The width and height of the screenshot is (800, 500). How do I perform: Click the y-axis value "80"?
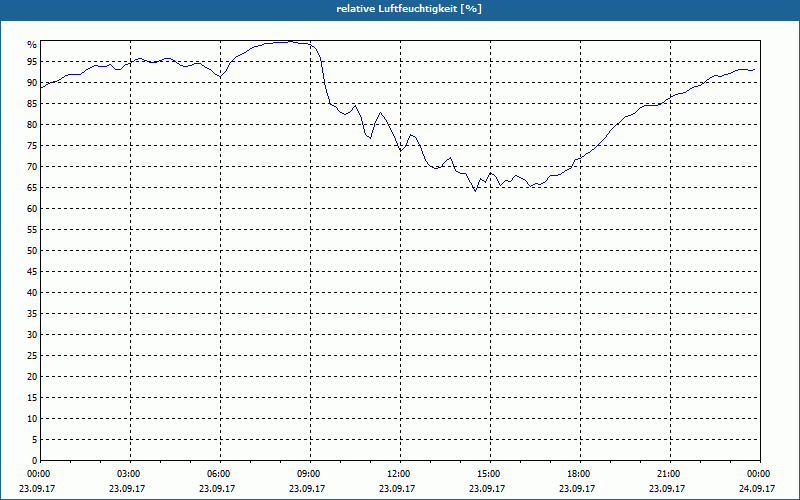tap(32, 124)
